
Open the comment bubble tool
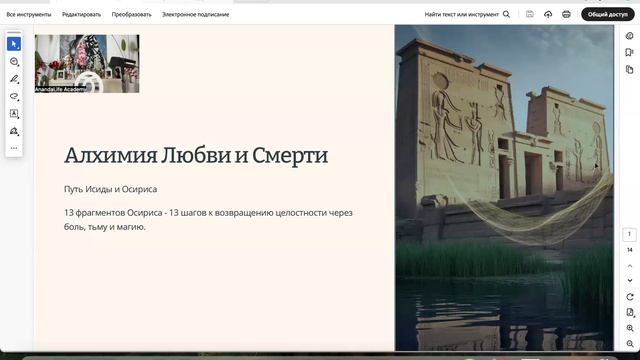click(14, 62)
